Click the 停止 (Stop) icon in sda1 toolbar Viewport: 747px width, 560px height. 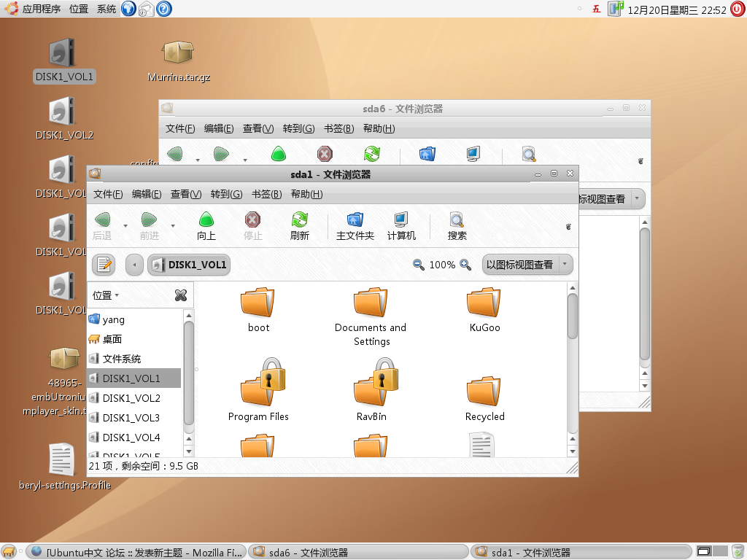(252, 220)
